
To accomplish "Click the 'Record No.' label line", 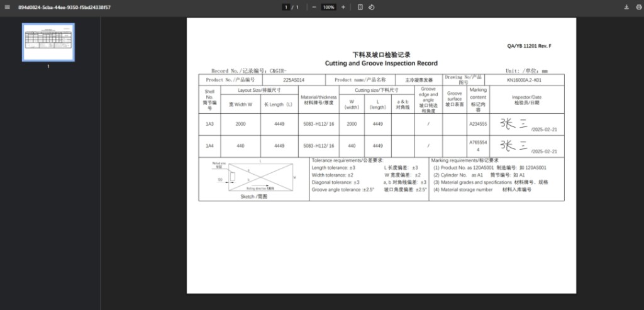I will [249, 71].
